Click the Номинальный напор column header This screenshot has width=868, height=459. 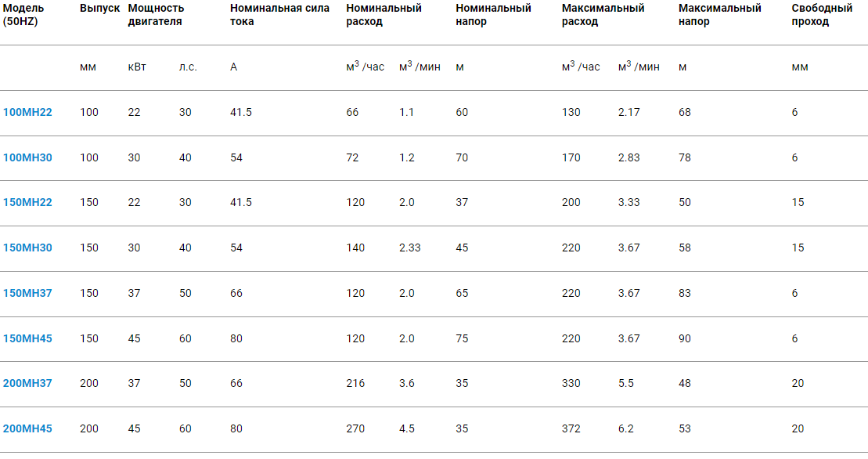pyautogui.click(x=493, y=15)
